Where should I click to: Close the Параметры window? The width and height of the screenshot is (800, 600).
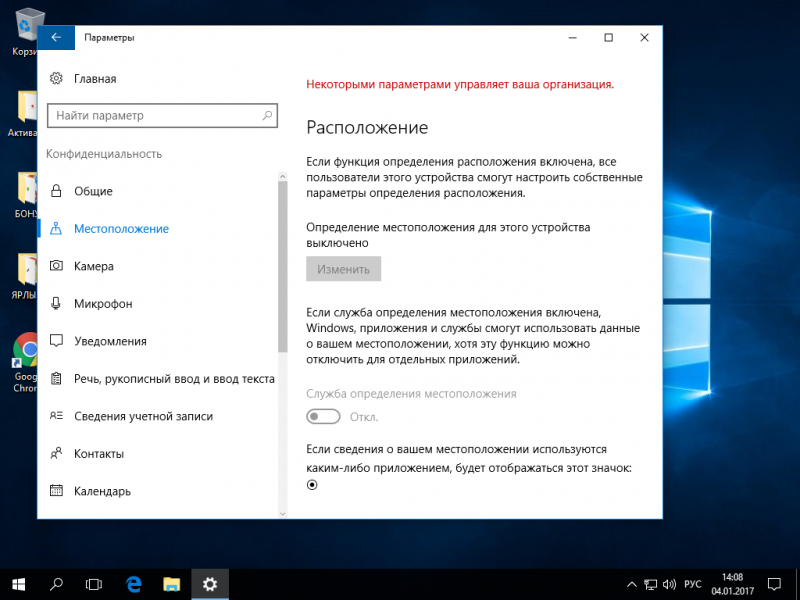[644, 38]
